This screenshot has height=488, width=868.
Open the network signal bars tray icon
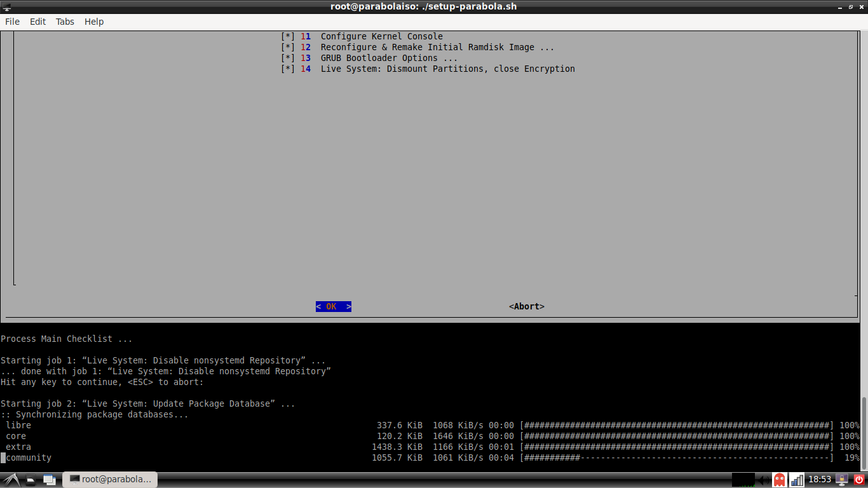[796, 479]
